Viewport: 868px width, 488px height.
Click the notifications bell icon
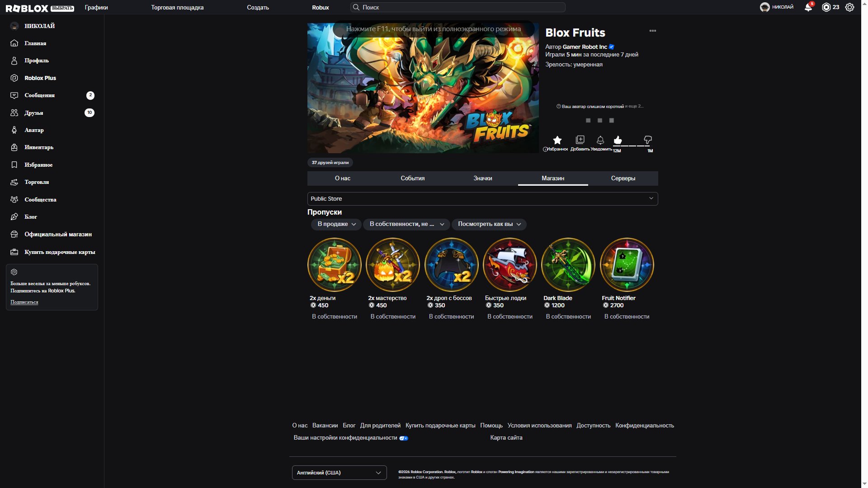[x=808, y=7]
